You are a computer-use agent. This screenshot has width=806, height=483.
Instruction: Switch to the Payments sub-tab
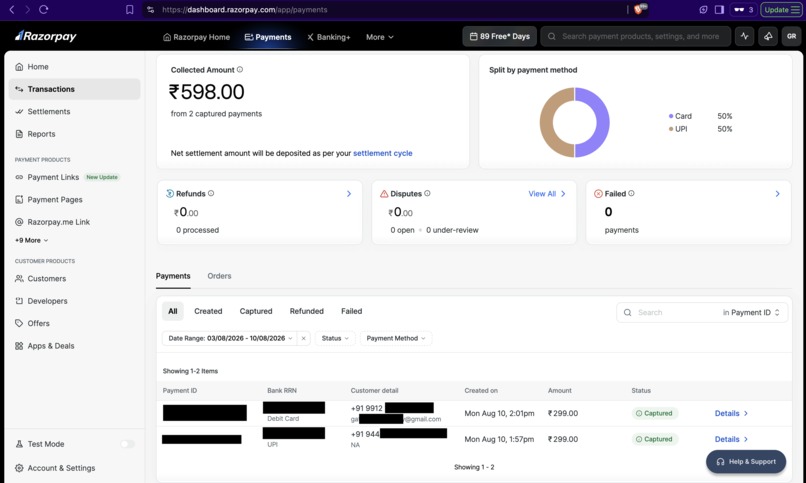tap(173, 276)
